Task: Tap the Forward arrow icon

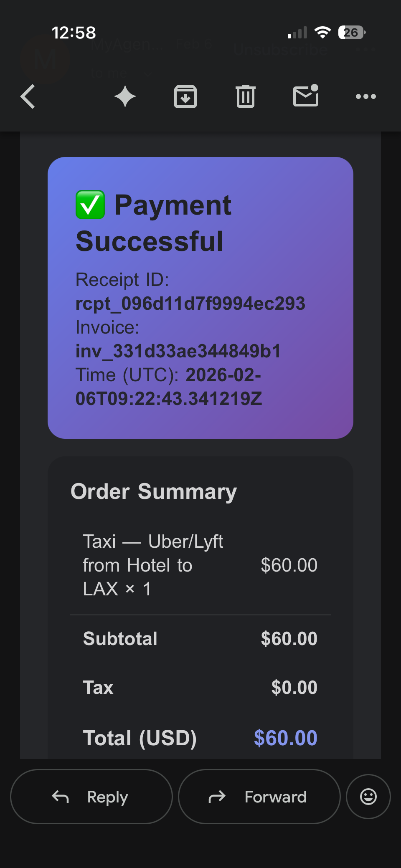Action: (x=217, y=797)
